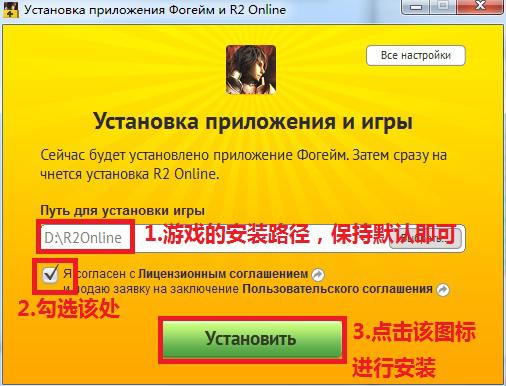Click arrow icon after Пользовательского соглашения
Viewport: 506px width, 386px height.
click(x=443, y=289)
